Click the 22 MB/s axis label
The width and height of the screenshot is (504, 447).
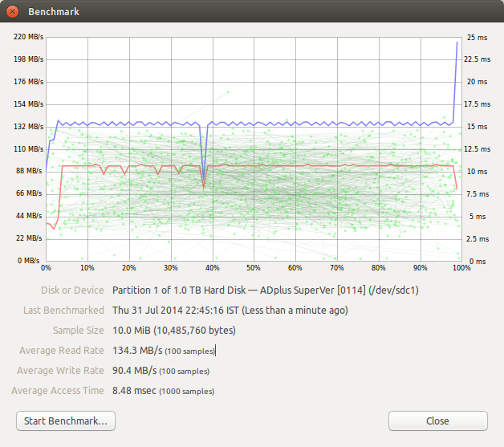click(29, 238)
